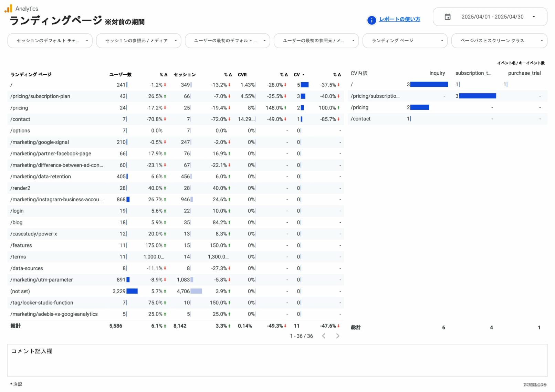Click the (not set) users bar
This screenshot has width=555, height=392.
tap(132, 291)
